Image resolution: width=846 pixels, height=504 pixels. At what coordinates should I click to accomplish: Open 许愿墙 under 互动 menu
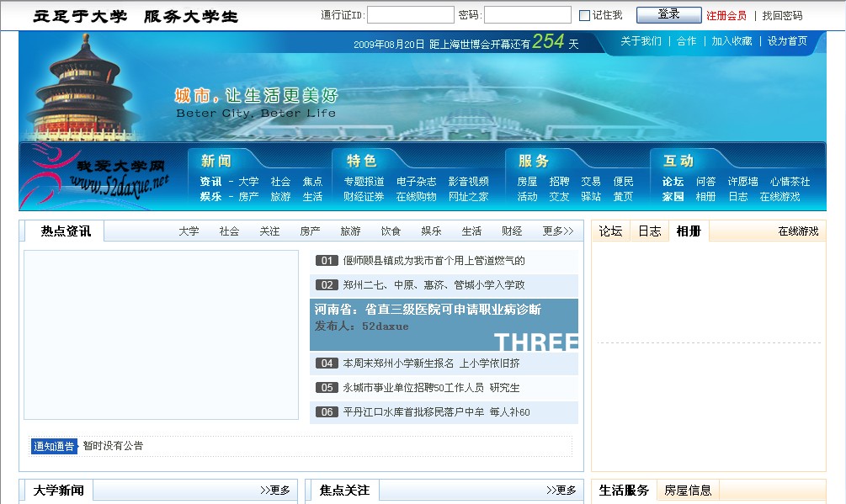[x=743, y=182]
